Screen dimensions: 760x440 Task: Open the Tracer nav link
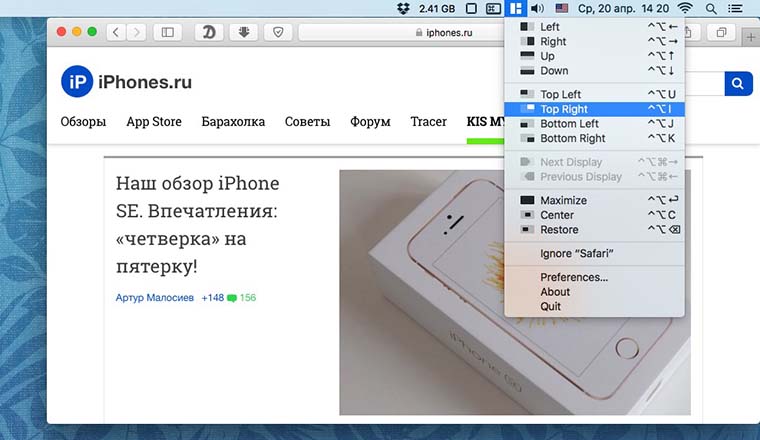point(428,122)
